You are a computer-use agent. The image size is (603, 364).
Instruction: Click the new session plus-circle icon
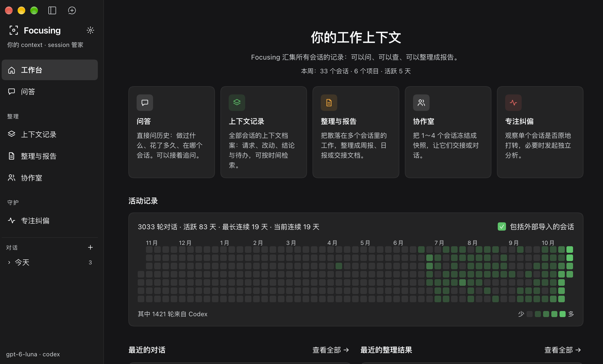click(72, 10)
